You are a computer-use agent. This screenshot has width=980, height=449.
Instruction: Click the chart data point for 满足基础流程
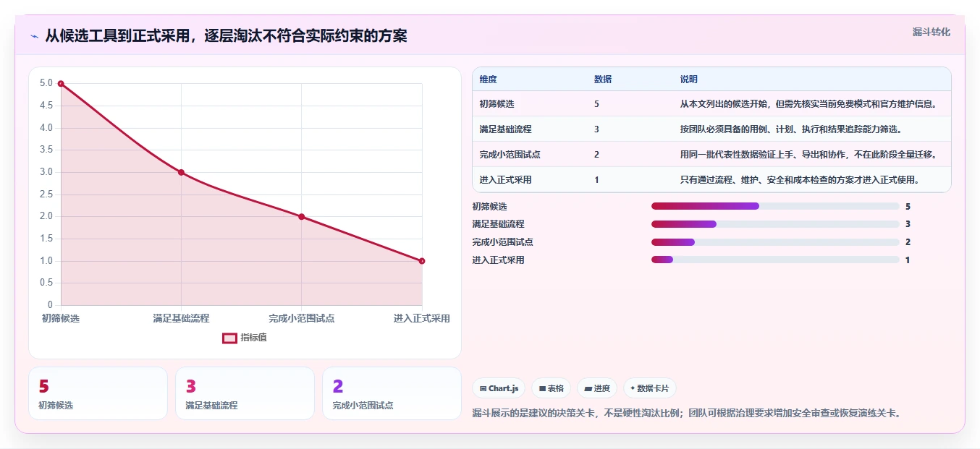pos(181,172)
